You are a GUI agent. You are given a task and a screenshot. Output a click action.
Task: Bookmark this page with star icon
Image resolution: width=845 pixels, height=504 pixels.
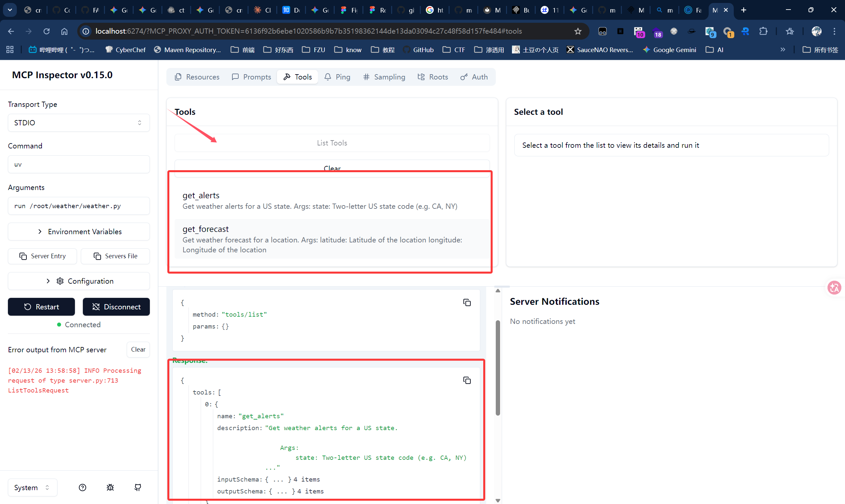578,31
